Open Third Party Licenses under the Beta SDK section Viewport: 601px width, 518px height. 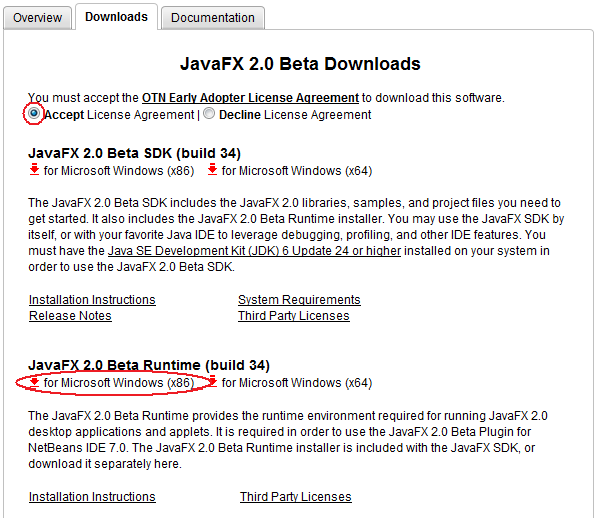(293, 316)
